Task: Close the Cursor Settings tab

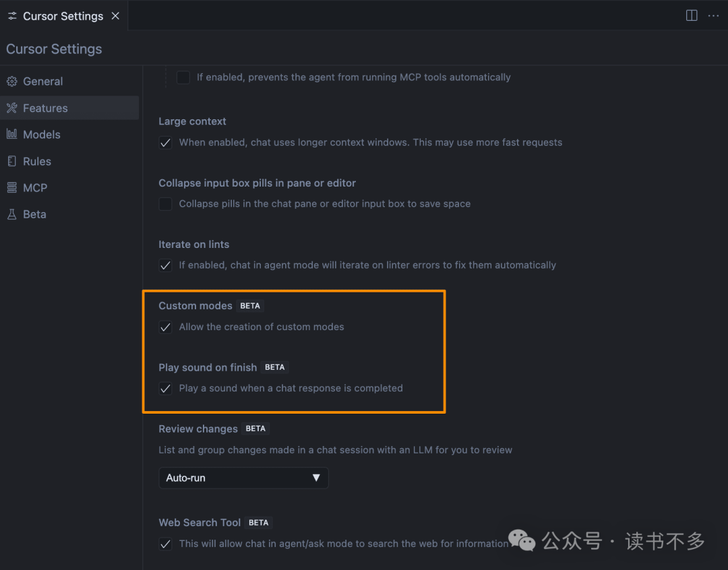Action: click(115, 15)
